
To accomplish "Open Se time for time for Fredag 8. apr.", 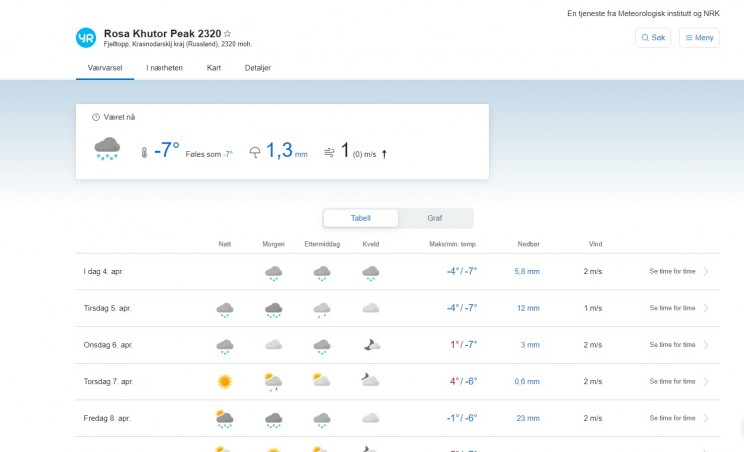I will click(x=672, y=418).
